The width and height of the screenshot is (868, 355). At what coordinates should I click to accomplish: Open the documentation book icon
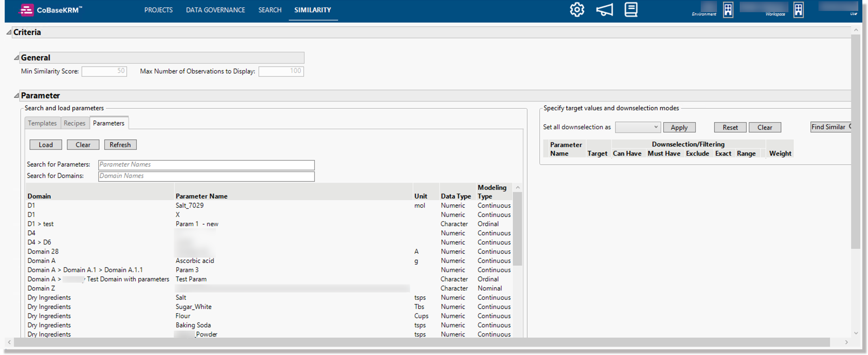tap(631, 9)
